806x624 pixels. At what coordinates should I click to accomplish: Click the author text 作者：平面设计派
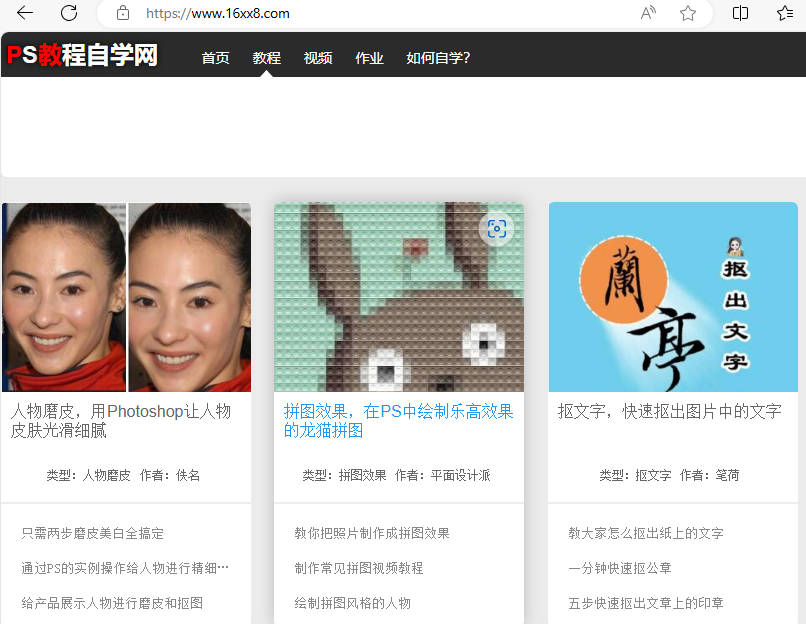pyautogui.click(x=443, y=475)
